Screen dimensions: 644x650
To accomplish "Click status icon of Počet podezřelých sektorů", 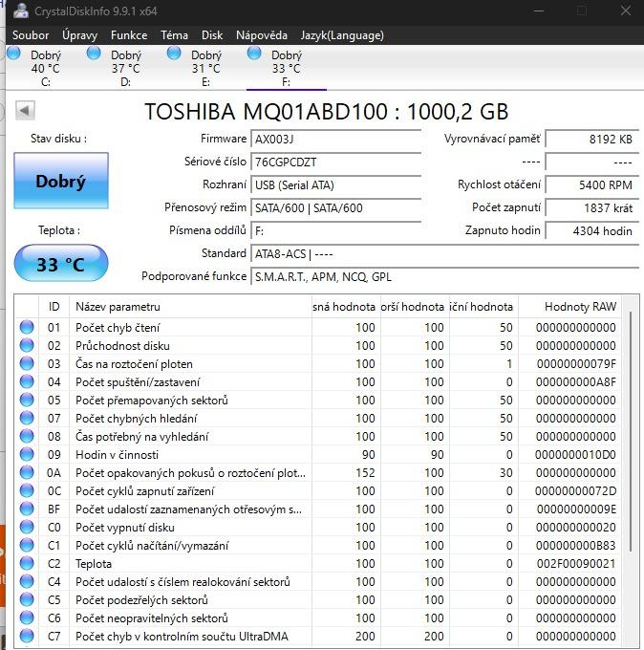I will coord(27,600).
